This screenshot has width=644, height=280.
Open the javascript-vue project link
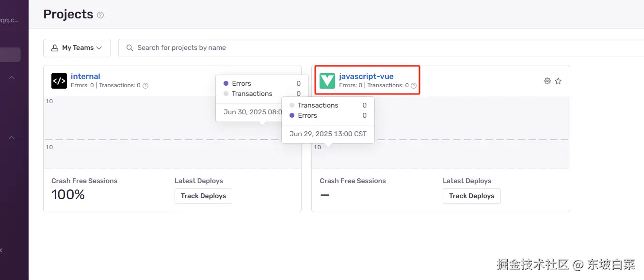coord(366,76)
